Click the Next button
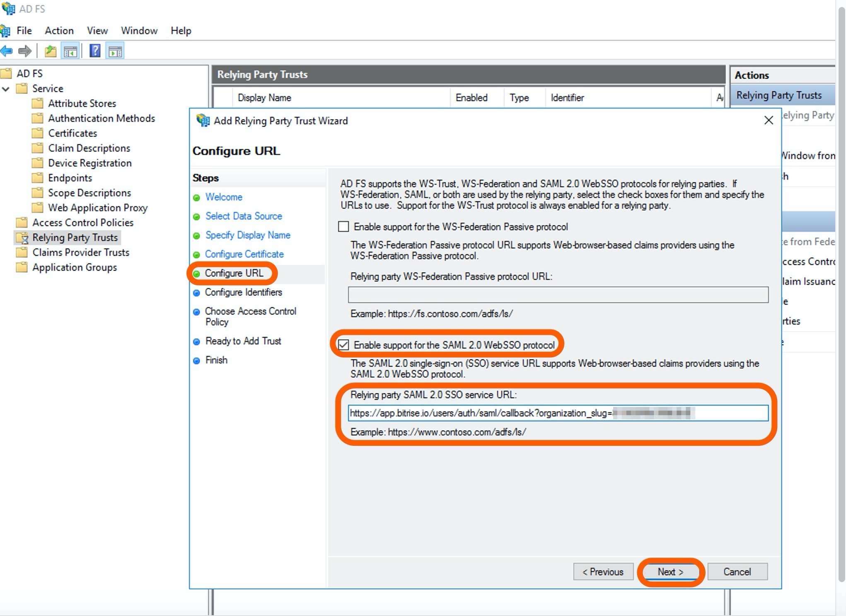Viewport: 846px width, 616px height. tap(670, 572)
